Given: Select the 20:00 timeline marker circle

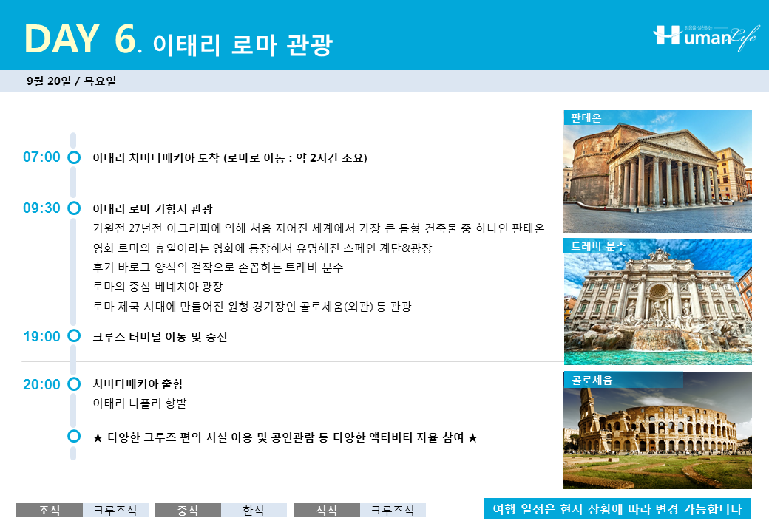Looking at the screenshot, I should tap(74, 384).
